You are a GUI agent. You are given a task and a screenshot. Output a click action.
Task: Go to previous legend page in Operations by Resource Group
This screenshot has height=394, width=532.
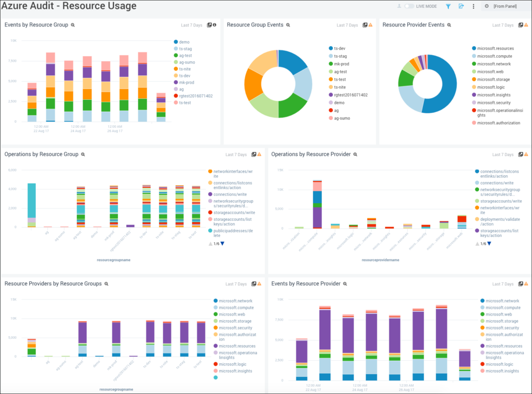[x=210, y=244]
